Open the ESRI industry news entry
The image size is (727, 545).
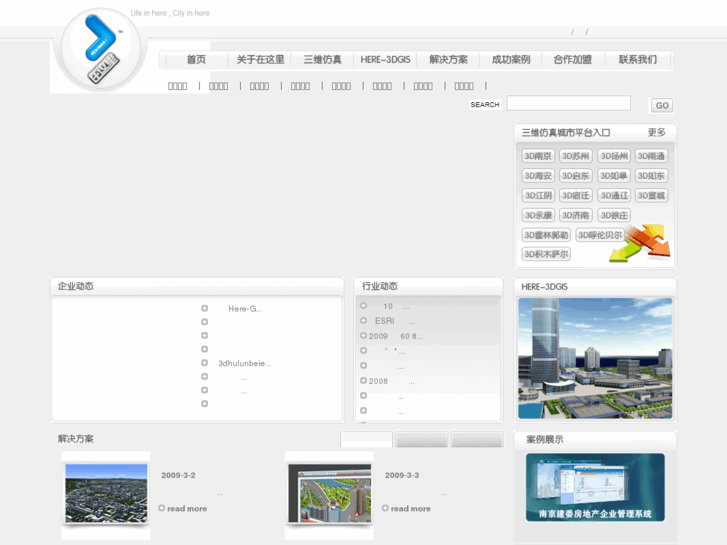pos(394,321)
